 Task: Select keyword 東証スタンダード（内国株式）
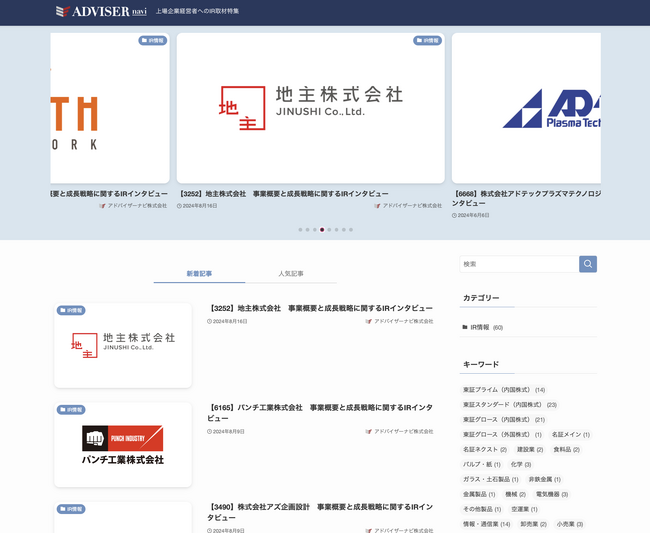point(510,405)
